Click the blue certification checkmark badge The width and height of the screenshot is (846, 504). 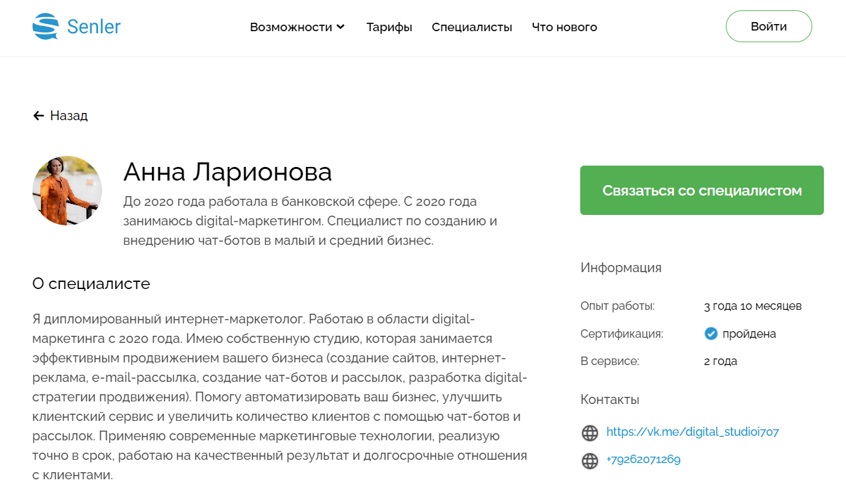point(711,334)
